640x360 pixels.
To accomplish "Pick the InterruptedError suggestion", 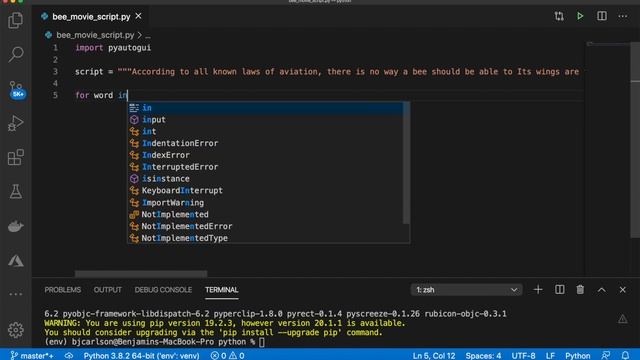I will (x=266, y=167).
